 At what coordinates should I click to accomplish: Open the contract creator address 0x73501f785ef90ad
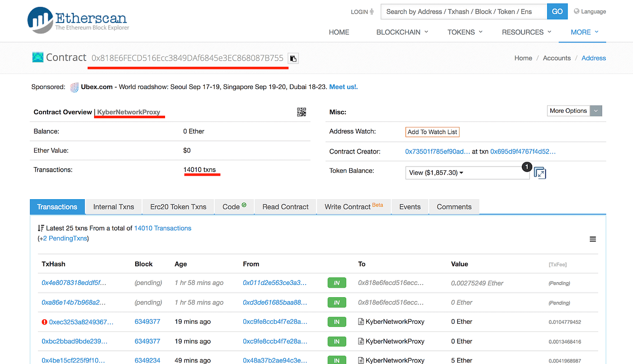(x=438, y=151)
